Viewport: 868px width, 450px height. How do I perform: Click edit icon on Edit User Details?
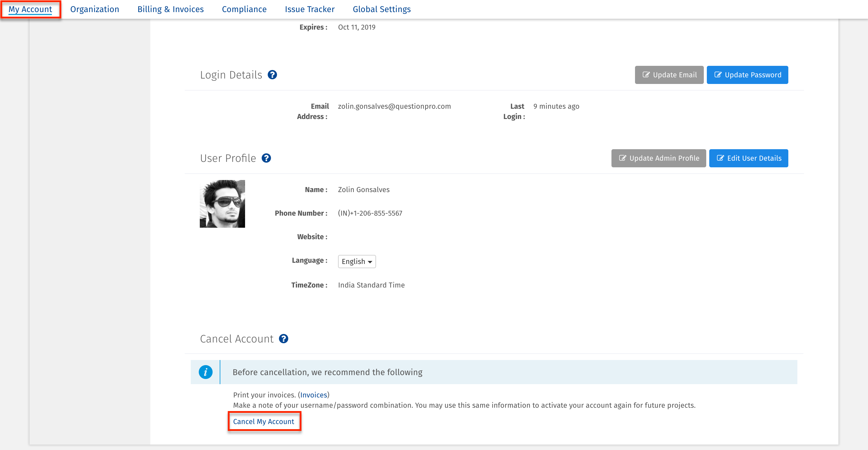point(720,158)
